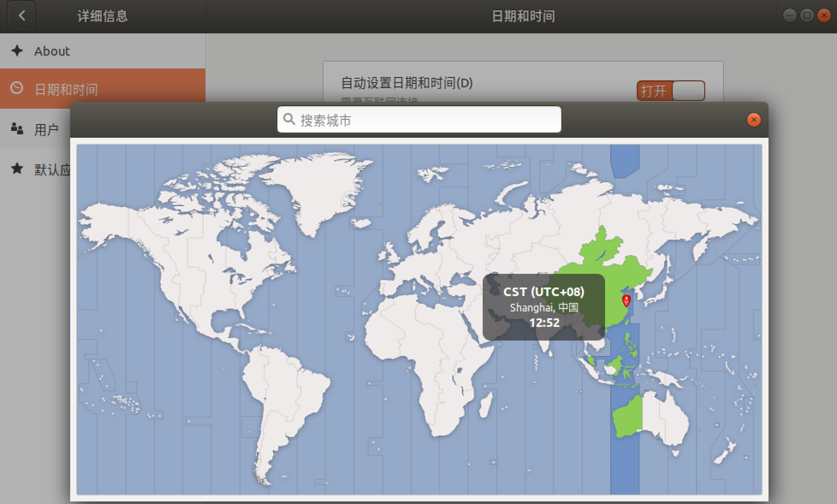Click the magnifier icon in search box
This screenshot has height=504, width=837.
pyautogui.click(x=290, y=119)
